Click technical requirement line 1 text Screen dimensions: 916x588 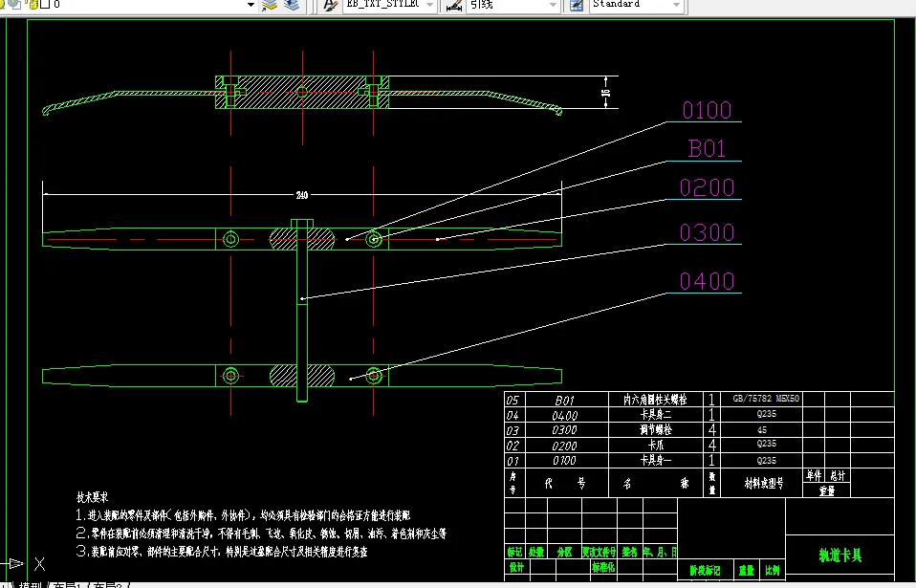(243, 515)
